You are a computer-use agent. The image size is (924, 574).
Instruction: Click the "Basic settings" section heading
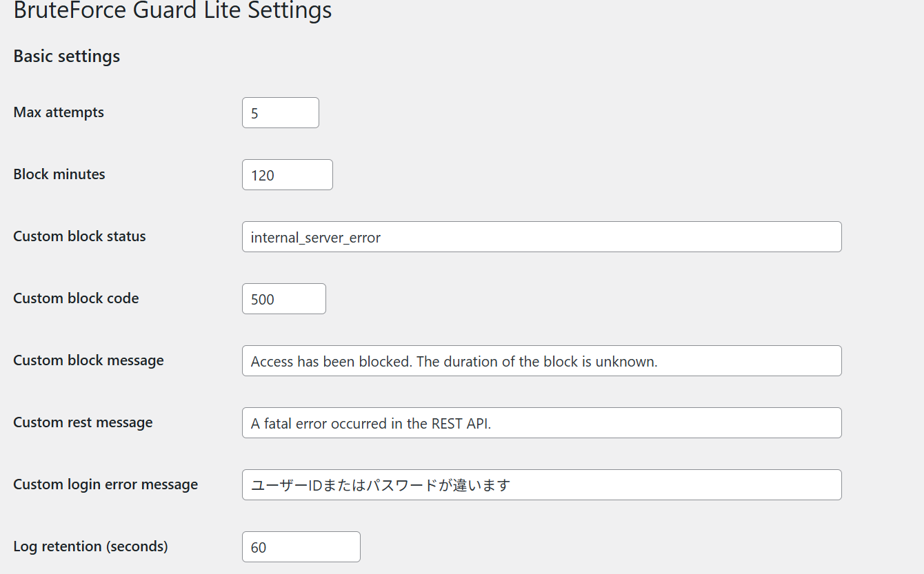pyautogui.click(x=67, y=57)
